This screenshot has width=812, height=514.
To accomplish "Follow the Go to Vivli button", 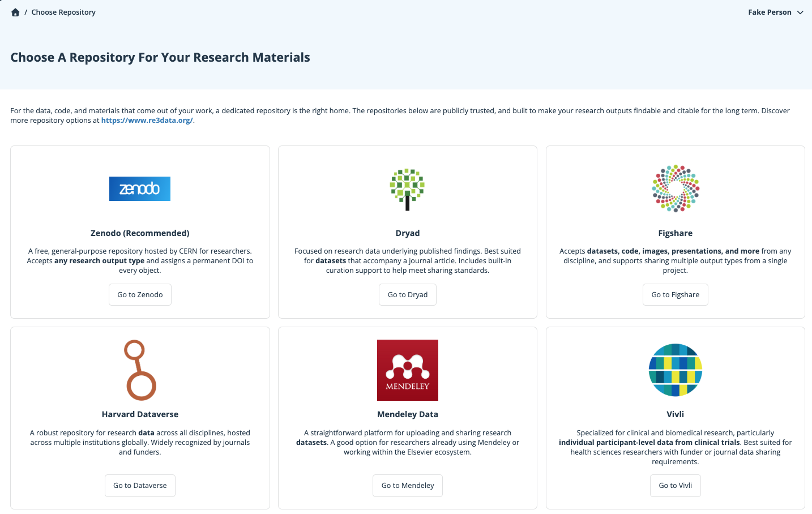I will click(x=676, y=486).
